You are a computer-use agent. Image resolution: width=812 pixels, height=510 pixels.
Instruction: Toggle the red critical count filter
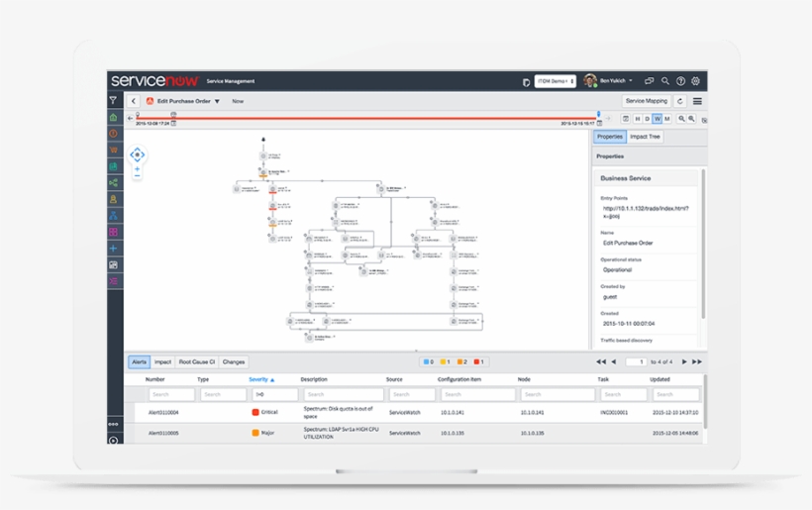[478, 361]
